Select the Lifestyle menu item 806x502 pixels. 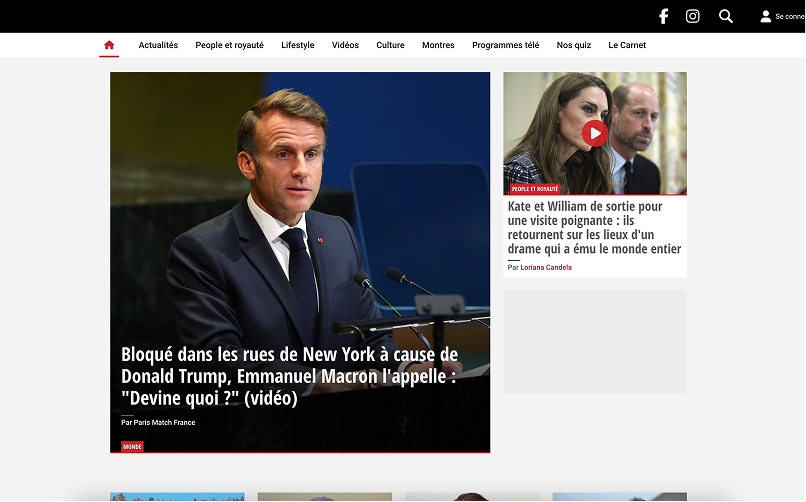pos(298,45)
